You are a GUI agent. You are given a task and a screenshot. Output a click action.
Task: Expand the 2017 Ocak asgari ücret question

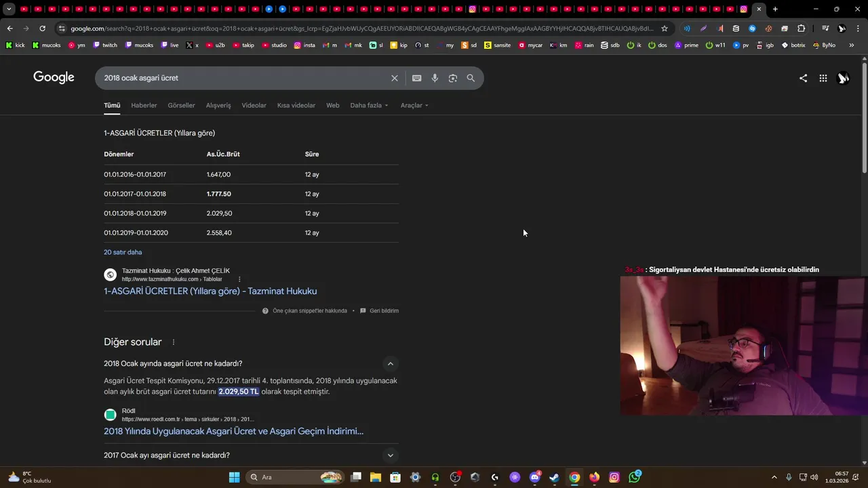click(x=390, y=455)
